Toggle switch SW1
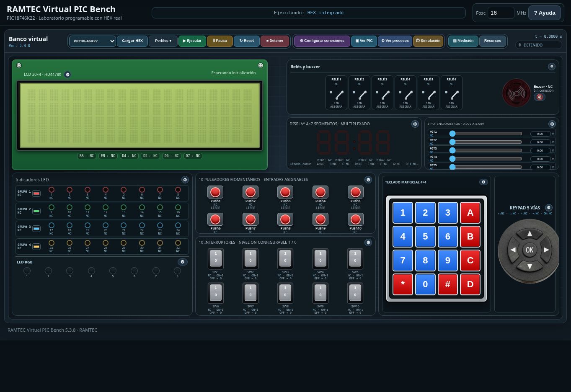Image resolution: width=571 pixels, height=392 pixels. pyautogui.click(x=215, y=259)
